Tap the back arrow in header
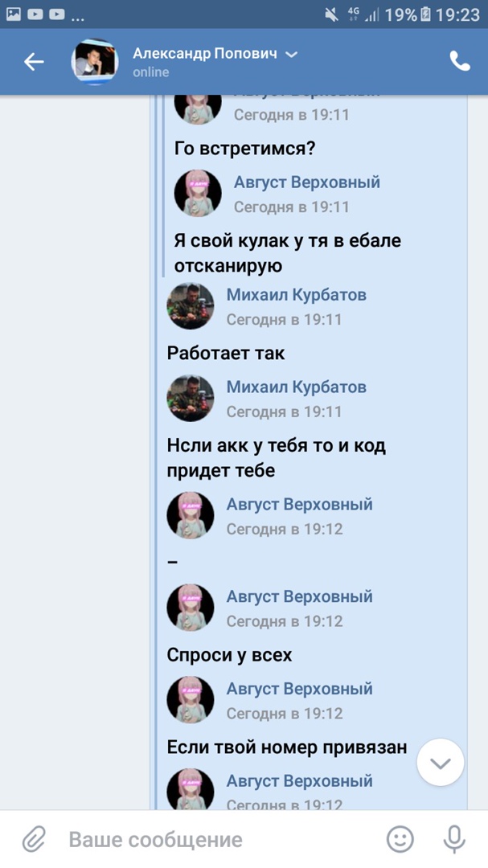 coord(34,61)
